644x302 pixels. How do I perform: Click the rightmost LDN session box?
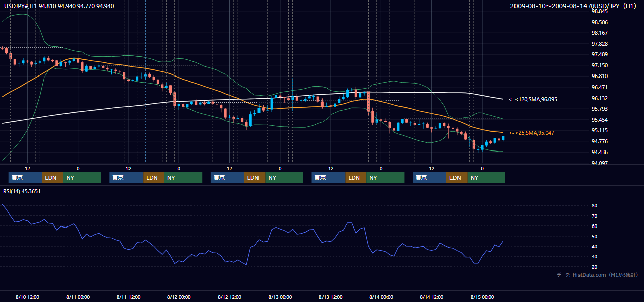(x=457, y=178)
